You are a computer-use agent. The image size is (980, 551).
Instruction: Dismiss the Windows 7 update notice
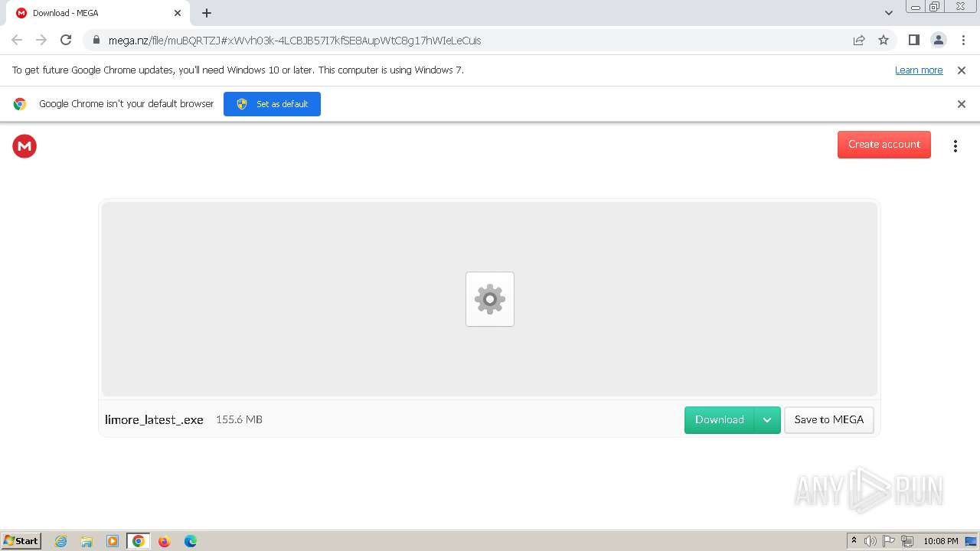point(962,70)
